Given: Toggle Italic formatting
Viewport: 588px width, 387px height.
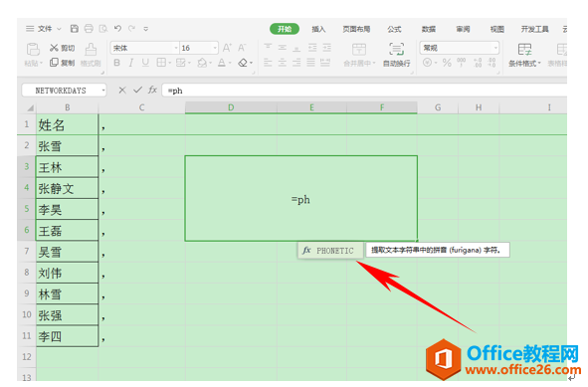Looking at the screenshot, I should [131, 63].
